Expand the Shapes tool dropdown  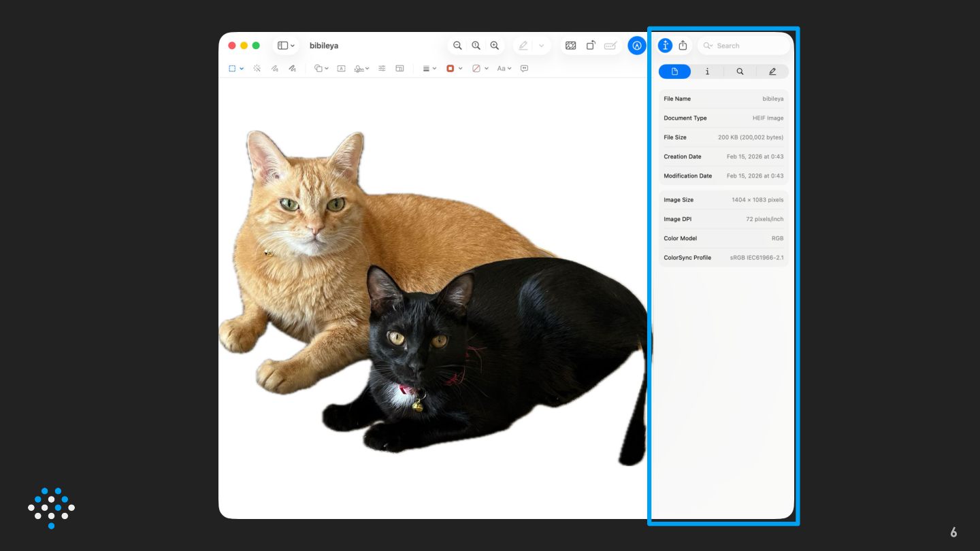coord(321,69)
